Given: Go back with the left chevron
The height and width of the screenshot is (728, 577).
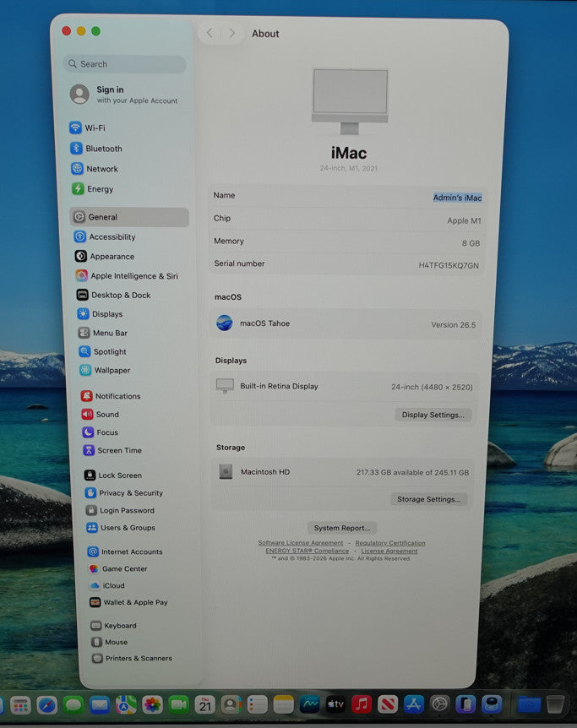Looking at the screenshot, I should tap(210, 33).
